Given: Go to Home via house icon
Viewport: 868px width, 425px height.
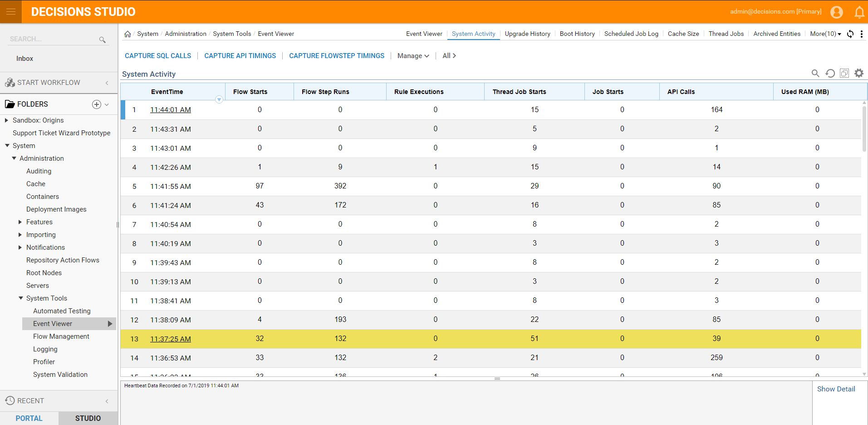Looking at the screenshot, I should (x=128, y=34).
